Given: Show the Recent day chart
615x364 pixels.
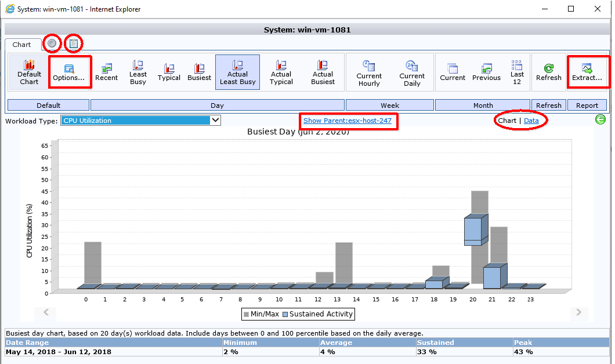Looking at the screenshot, I should [106, 72].
